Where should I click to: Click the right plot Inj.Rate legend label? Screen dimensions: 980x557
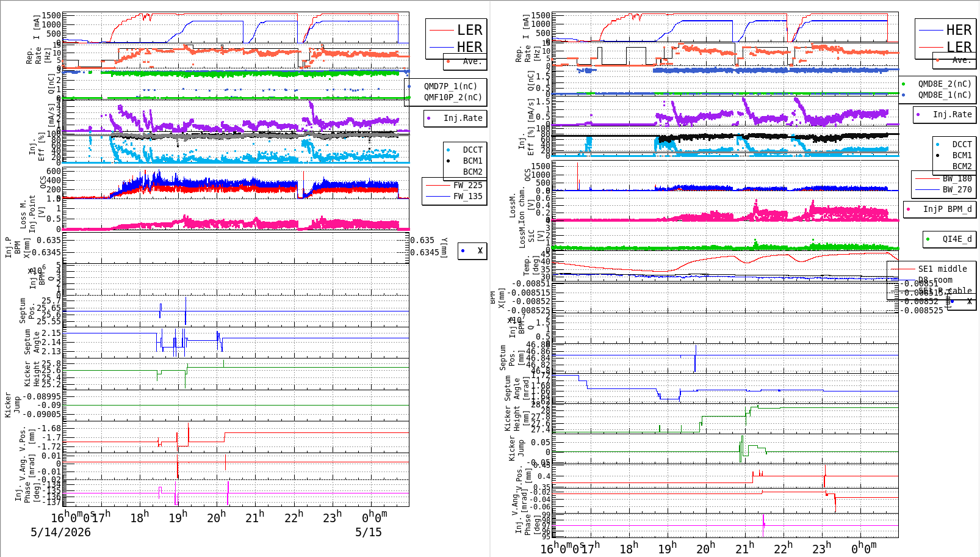click(952, 114)
